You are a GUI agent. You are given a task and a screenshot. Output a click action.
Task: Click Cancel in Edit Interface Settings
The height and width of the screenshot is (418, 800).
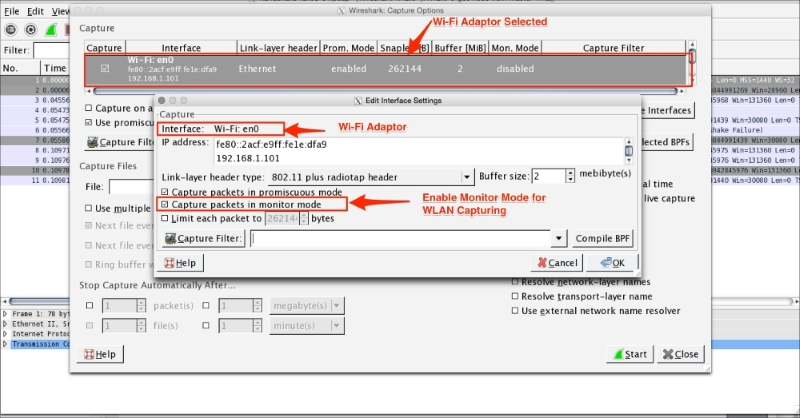(x=557, y=263)
